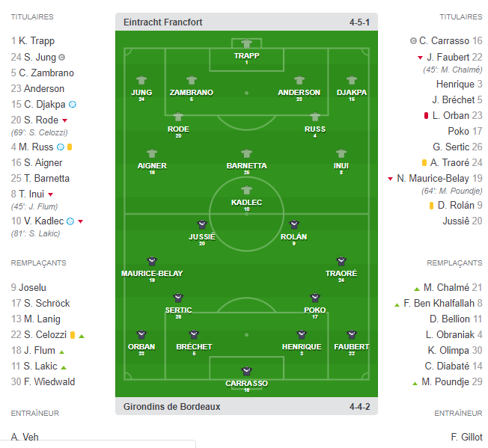Viewport: 488px width, 448px height.
Task: Click the goal icon beside V. Kadlec
Action: 70,221
